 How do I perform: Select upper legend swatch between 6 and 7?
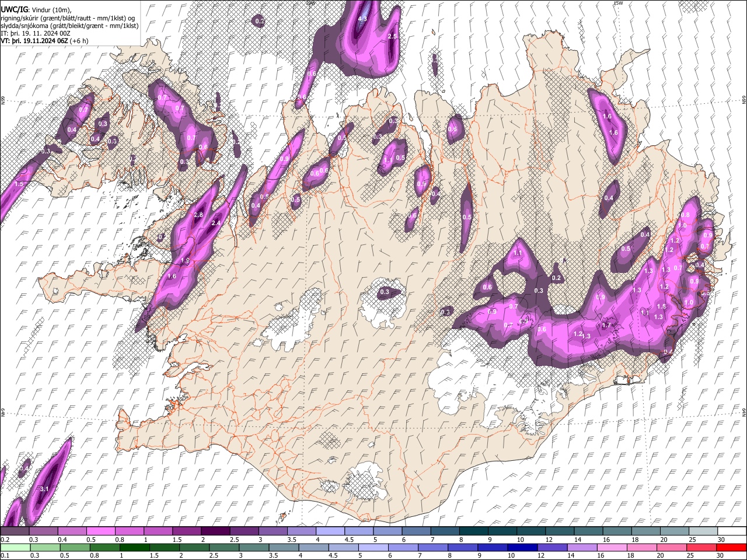(415, 531)
